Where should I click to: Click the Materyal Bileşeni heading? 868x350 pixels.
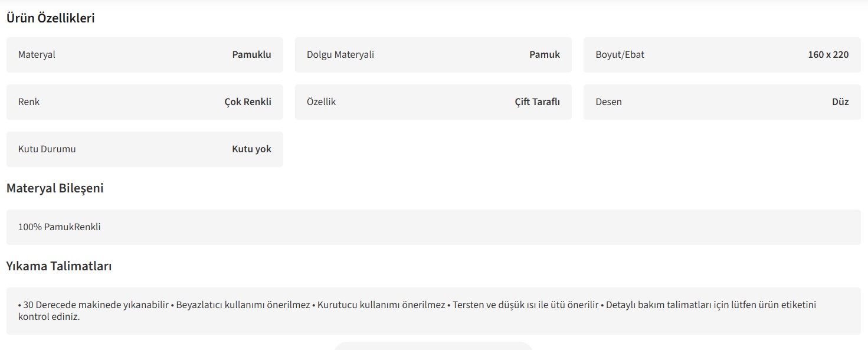(55, 188)
